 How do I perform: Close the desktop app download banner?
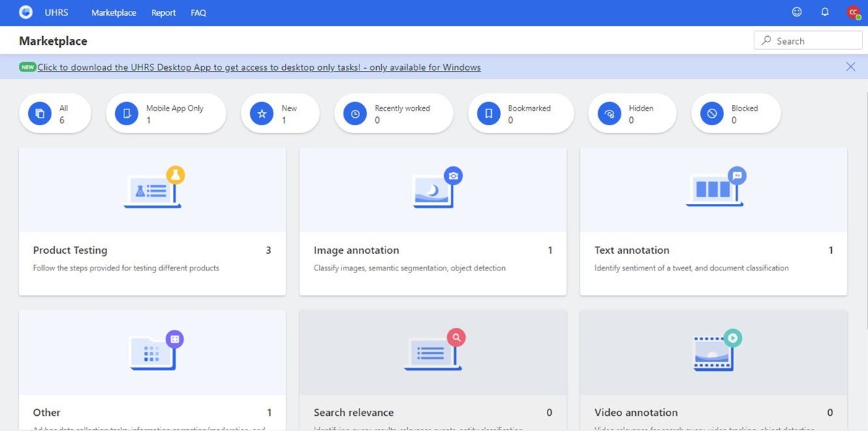click(x=851, y=67)
